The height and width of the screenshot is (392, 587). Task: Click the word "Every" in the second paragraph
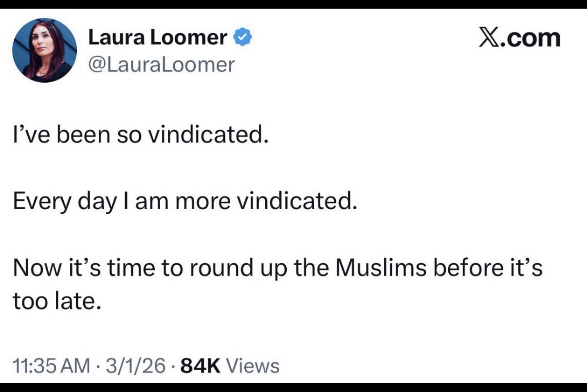40,201
